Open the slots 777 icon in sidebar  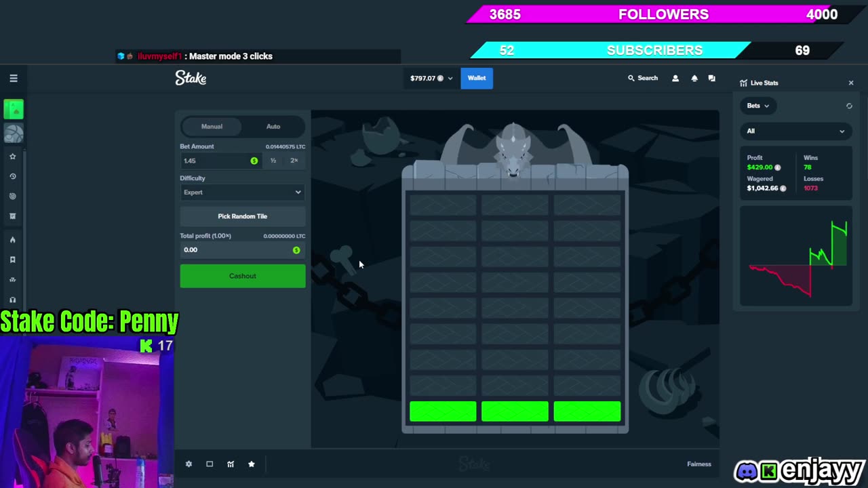[12, 280]
